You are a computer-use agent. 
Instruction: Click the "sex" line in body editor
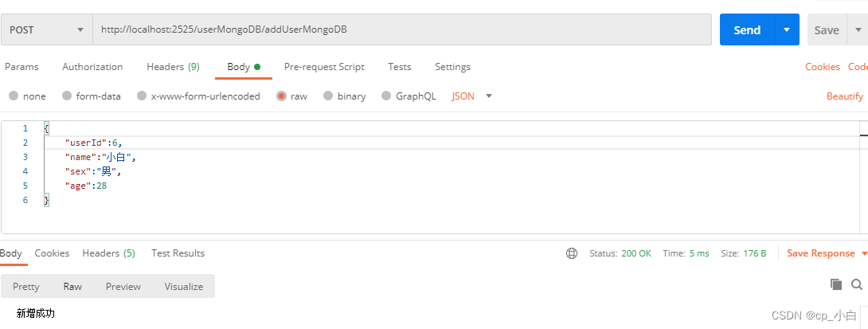pos(93,172)
